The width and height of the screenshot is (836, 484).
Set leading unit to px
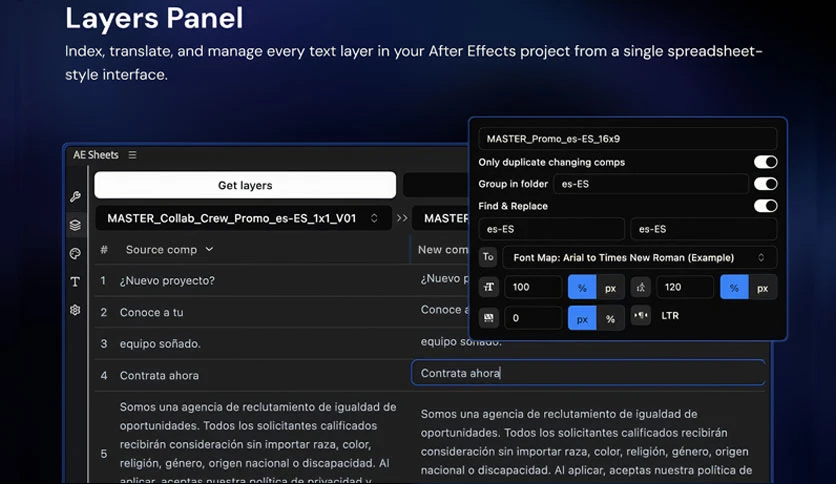762,287
